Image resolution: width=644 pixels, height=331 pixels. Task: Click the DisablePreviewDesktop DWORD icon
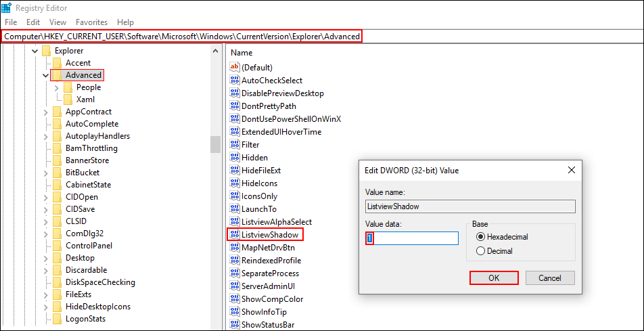[235, 93]
